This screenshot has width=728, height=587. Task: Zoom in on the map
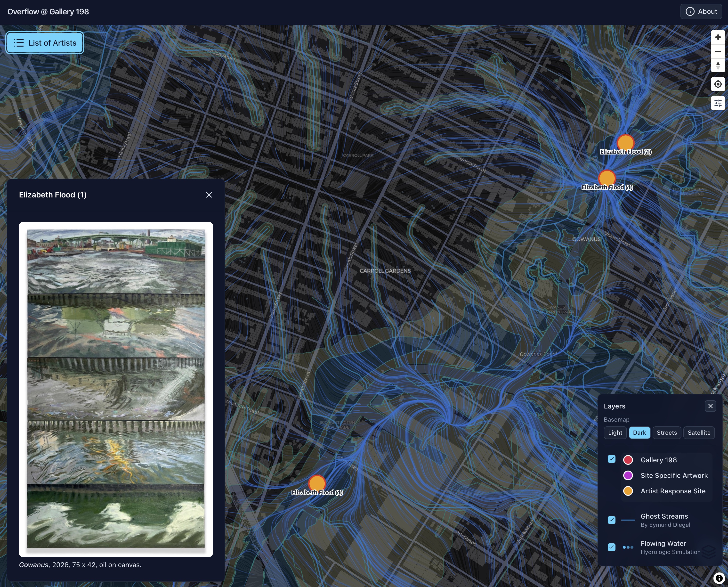coord(718,37)
